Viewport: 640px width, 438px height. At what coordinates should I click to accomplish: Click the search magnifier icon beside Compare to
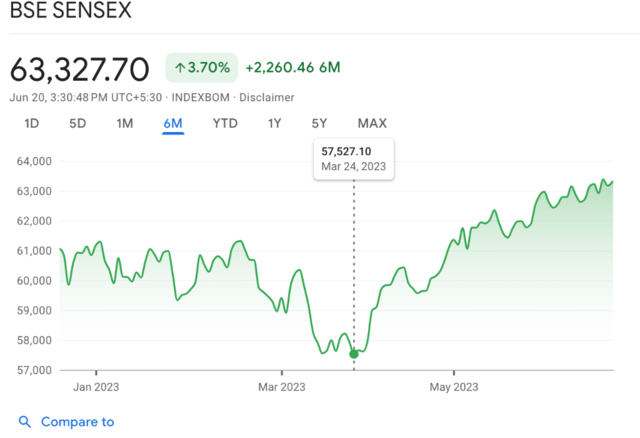(x=25, y=422)
